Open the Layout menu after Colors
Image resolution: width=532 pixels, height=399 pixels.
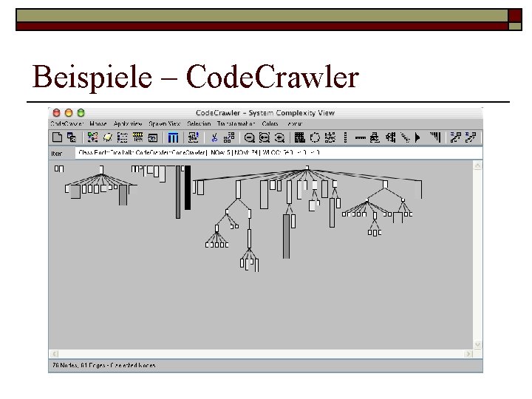coord(295,123)
